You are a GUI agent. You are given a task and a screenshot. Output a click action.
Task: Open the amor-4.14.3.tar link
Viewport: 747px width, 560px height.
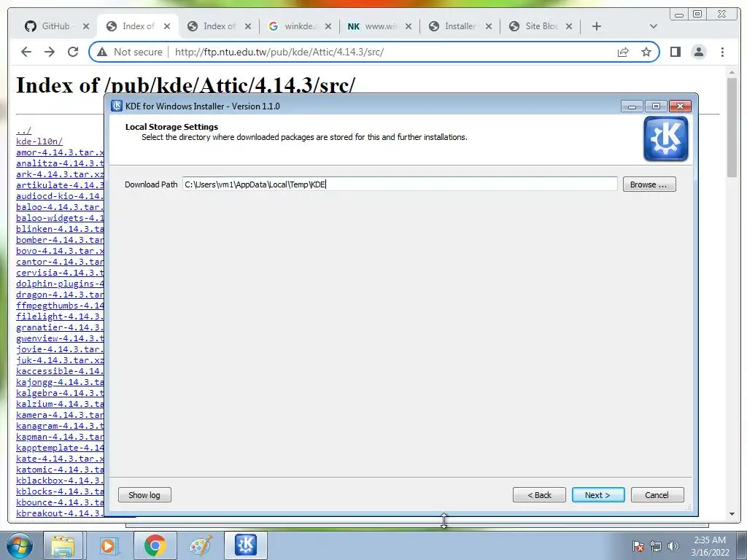(60, 152)
